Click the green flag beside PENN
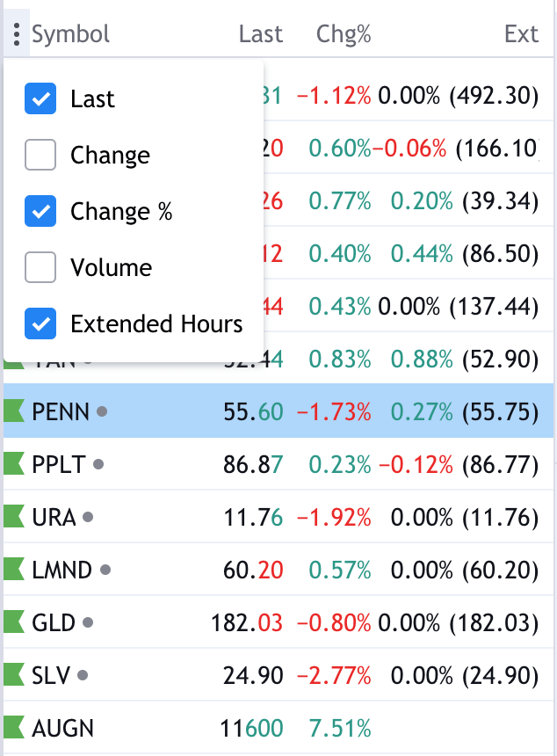The image size is (557, 756). coord(14,411)
